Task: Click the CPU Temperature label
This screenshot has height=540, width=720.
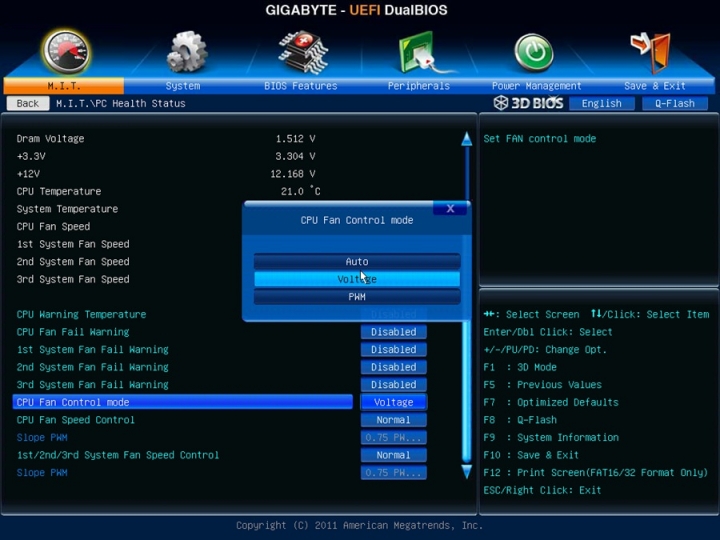Action: 59,191
